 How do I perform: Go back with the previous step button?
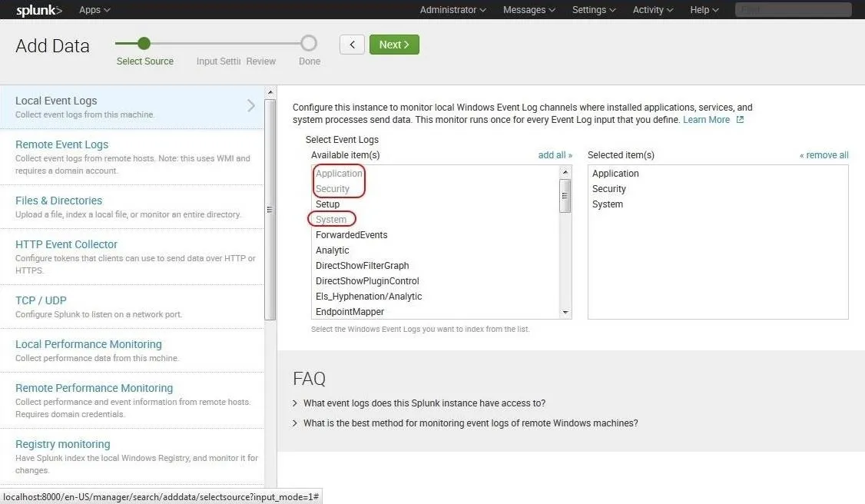352,45
